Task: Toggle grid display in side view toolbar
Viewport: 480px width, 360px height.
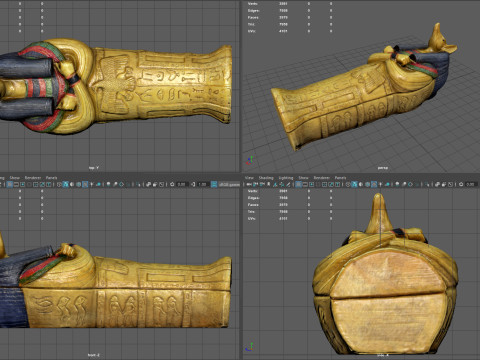Action: (x=299, y=184)
